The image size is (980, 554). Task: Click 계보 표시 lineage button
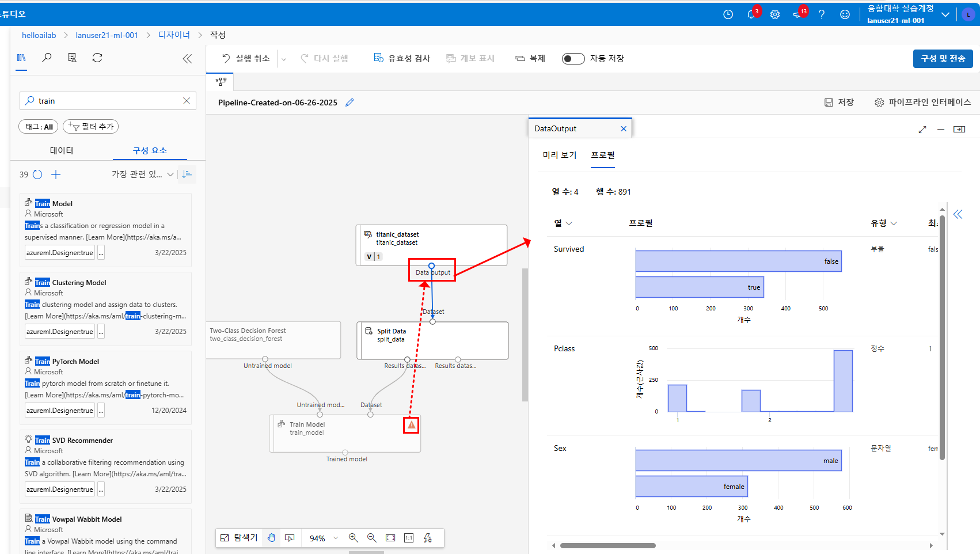(470, 58)
